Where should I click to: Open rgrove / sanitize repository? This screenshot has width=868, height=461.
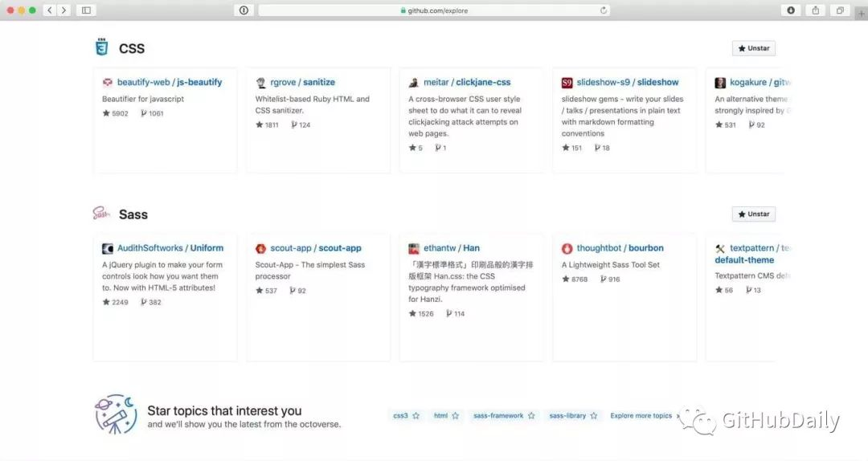pos(302,82)
